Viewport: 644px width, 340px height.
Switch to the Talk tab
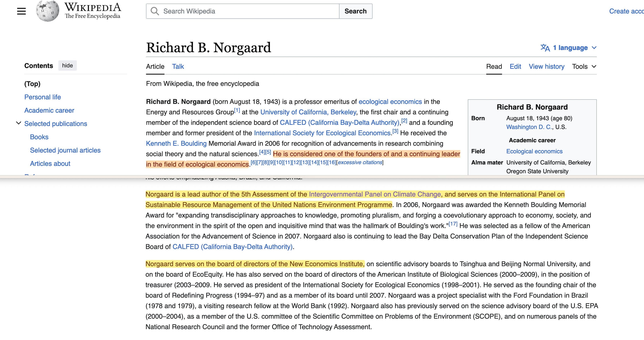click(x=178, y=66)
